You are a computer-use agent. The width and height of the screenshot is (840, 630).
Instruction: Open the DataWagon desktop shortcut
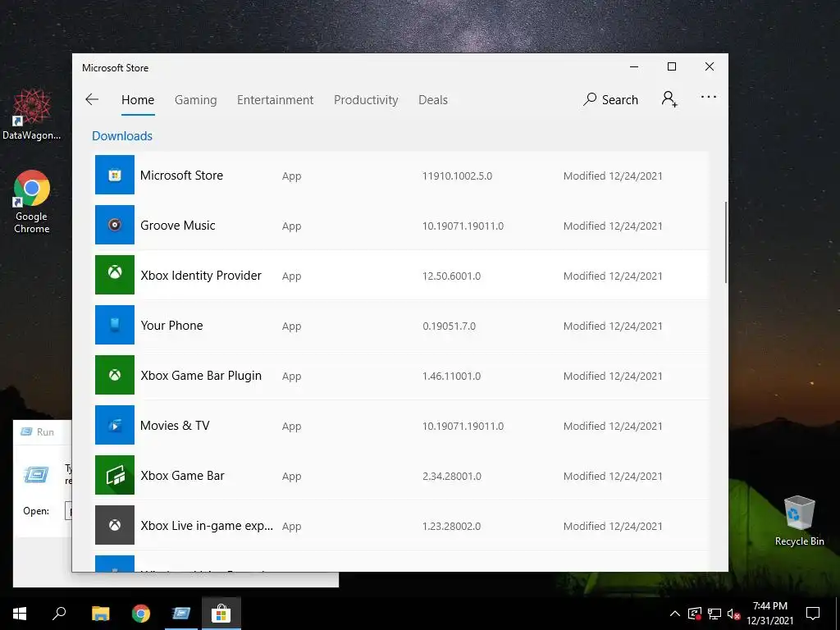[x=32, y=115]
